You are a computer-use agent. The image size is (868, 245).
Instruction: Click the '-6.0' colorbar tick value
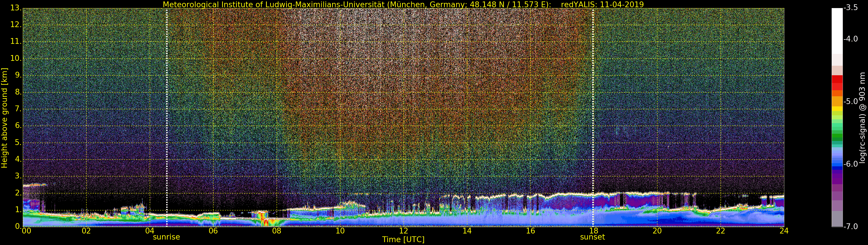tap(850, 164)
